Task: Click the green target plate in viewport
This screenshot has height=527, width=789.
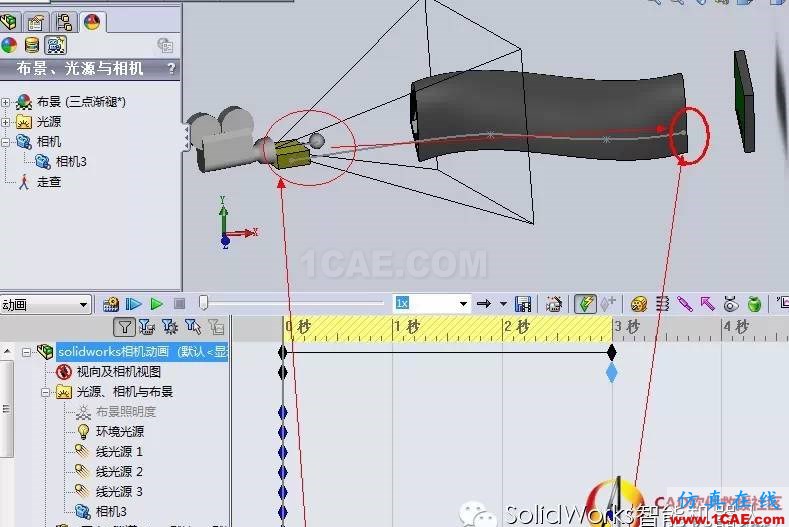Action: (744, 102)
